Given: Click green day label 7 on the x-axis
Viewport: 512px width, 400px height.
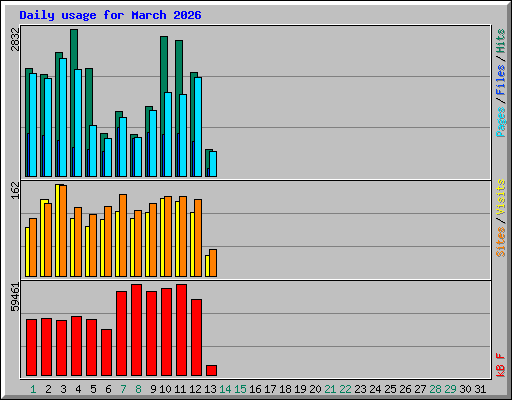Looking at the screenshot, I should pos(123,389).
